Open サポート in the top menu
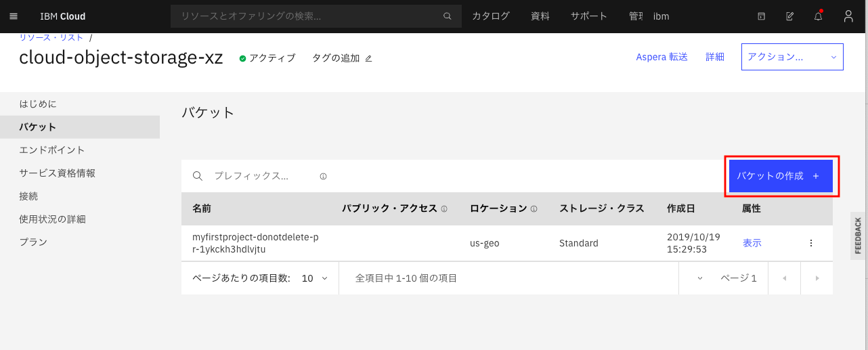 [589, 16]
